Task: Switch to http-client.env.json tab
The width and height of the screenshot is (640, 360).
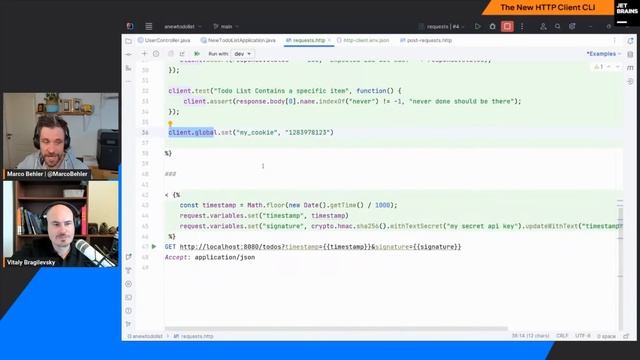Action: click(363, 40)
